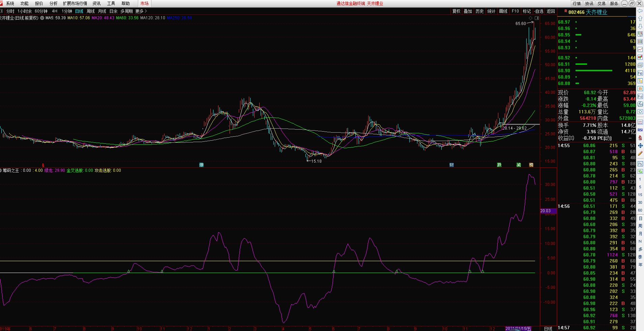
Task: Click the 行情 quotes button
Action: (577, 3)
